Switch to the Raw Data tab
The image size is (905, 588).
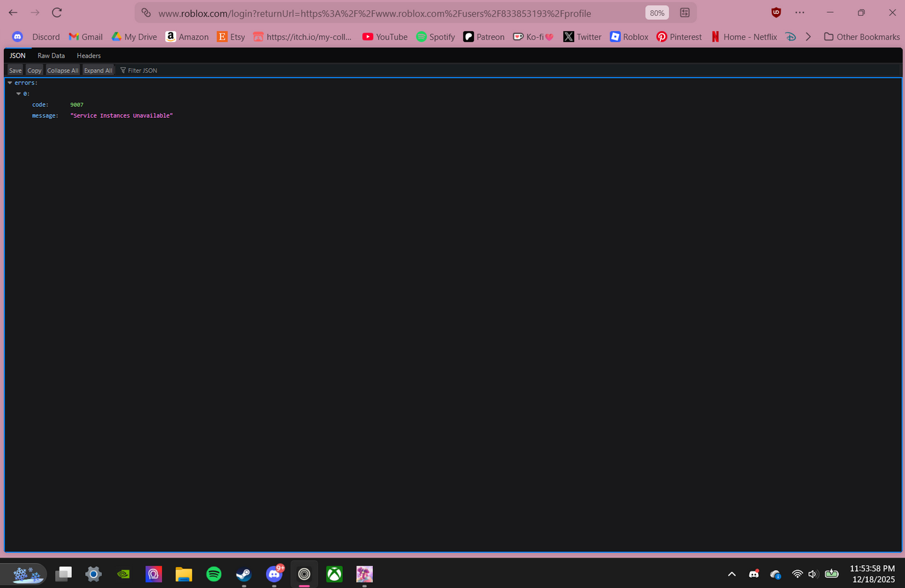click(51, 56)
